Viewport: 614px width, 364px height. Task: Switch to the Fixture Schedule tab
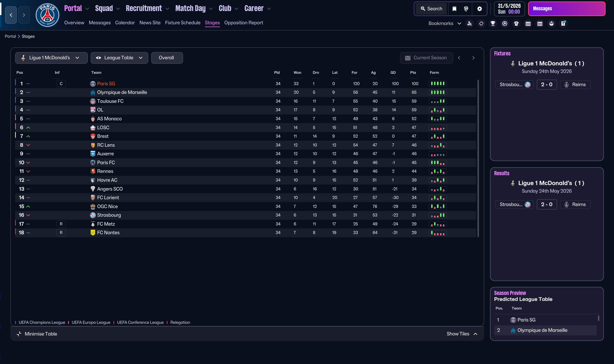[183, 23]
